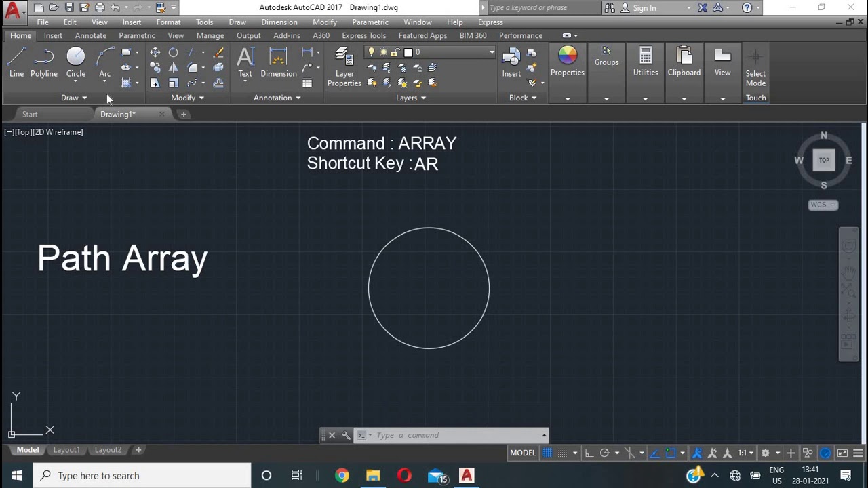
Task: Click the Save icon in quick access toolbar
Action: (x=69, y=7)
